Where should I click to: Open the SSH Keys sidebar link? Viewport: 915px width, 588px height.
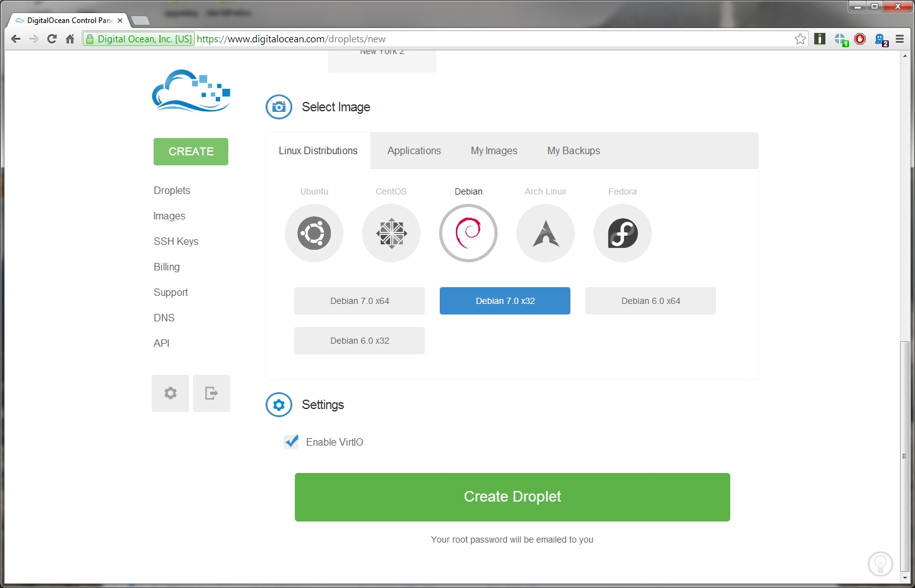pyautogui.click(x=176, y=241)
